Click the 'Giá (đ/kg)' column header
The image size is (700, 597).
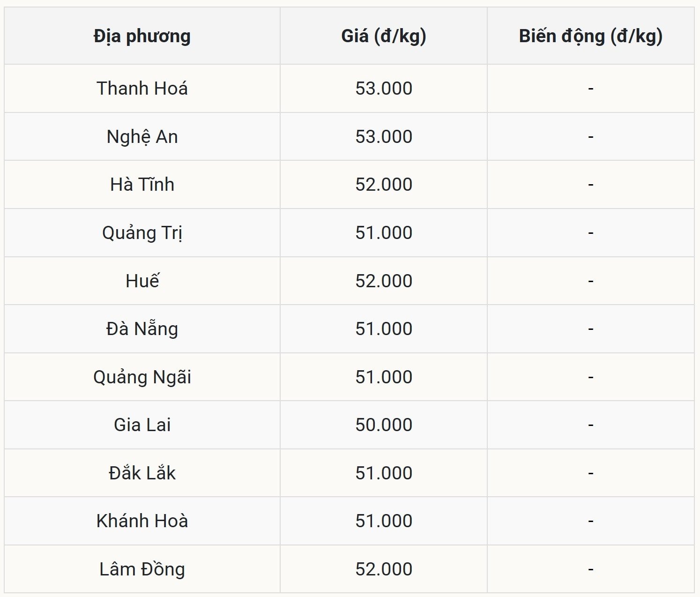383,36
